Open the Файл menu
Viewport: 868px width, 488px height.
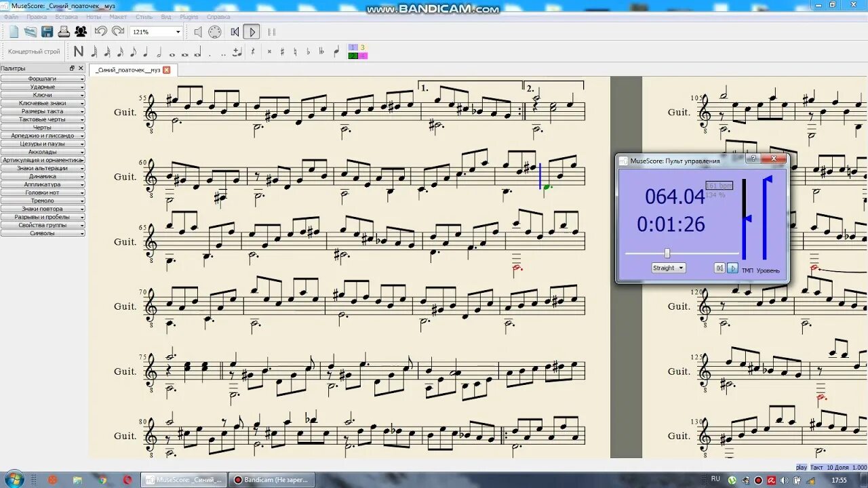11,16
